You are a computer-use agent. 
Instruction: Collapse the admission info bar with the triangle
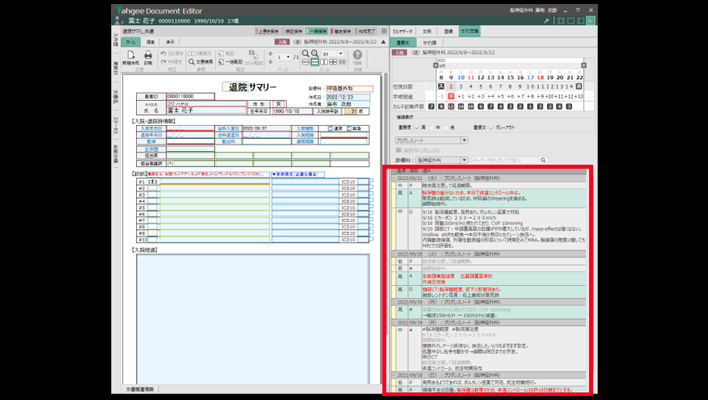coord(383,42)
